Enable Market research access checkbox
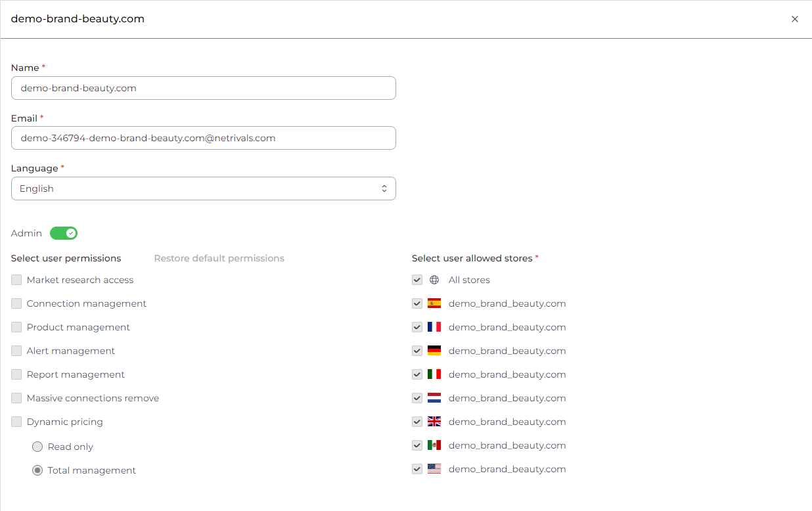The image size is (812, 511). (16, 280)
